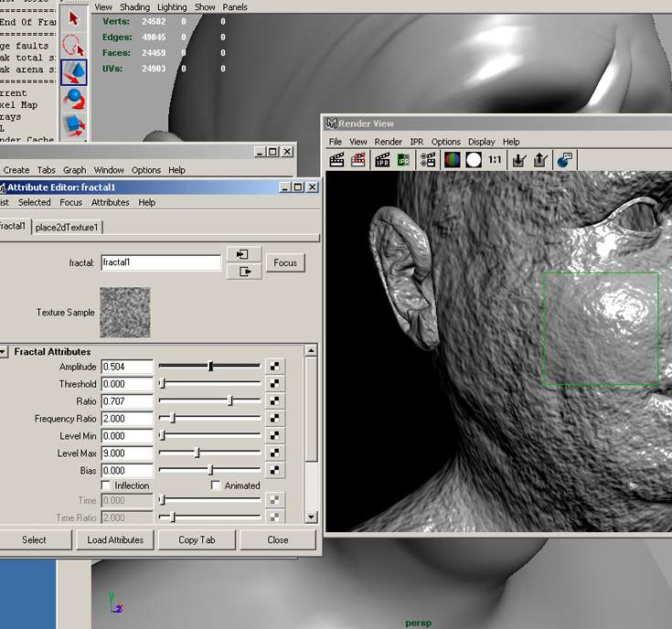Open the Shading menu in the viewport
Screen dimensions: 672x629
click(x=134, y=6)
